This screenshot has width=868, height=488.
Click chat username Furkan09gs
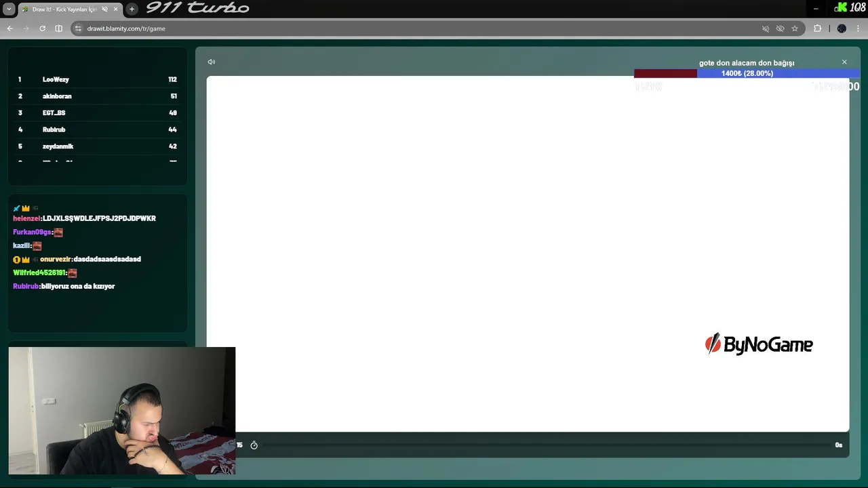coord(32,232)
